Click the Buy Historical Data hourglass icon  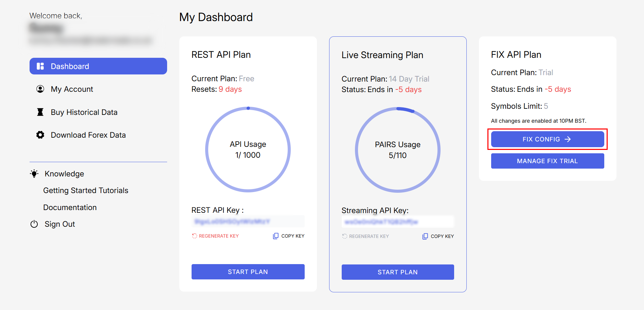click(x=40, y=112)
